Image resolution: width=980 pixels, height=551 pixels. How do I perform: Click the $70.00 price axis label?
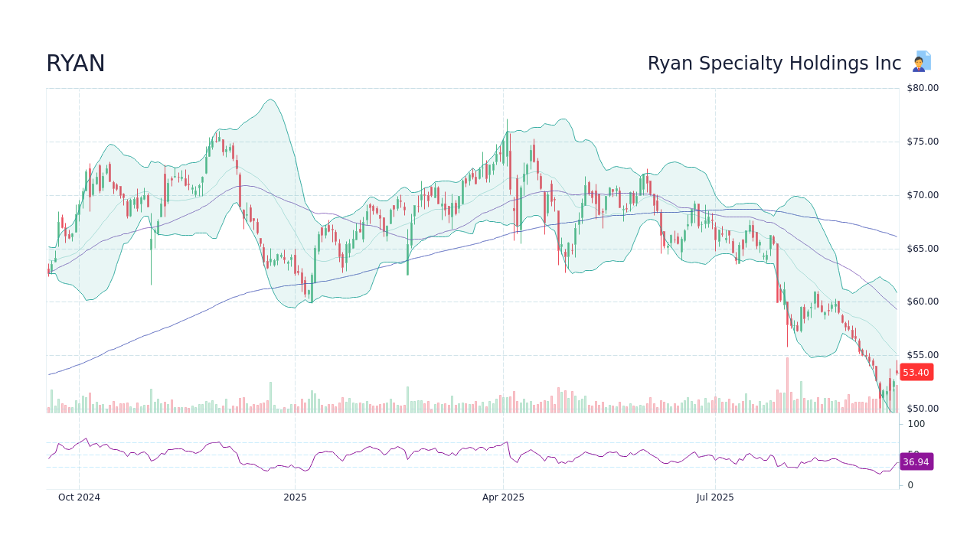coord(923,195)
